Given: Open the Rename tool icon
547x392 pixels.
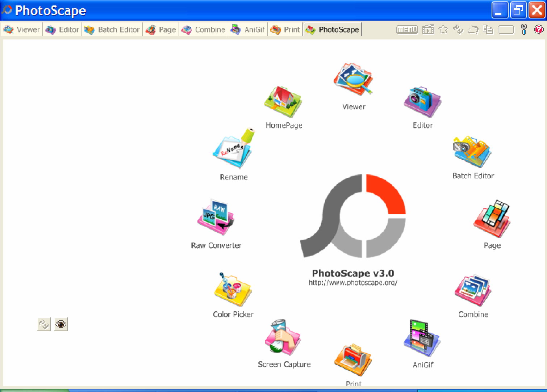Looking at the screenshot, I should tap(234, 148).
